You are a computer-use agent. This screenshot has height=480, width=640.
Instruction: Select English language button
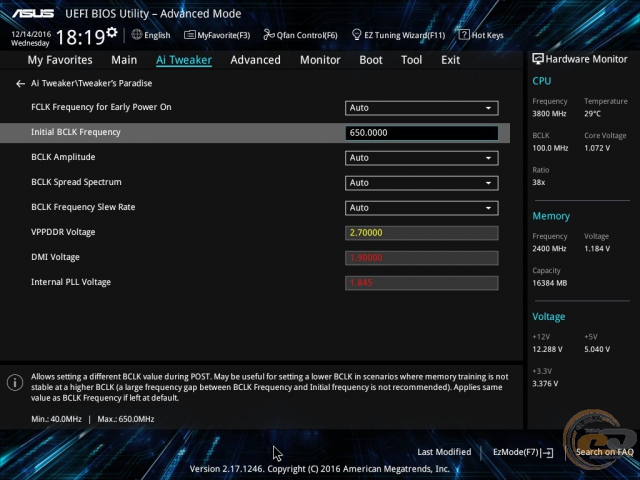click(151, 35)
